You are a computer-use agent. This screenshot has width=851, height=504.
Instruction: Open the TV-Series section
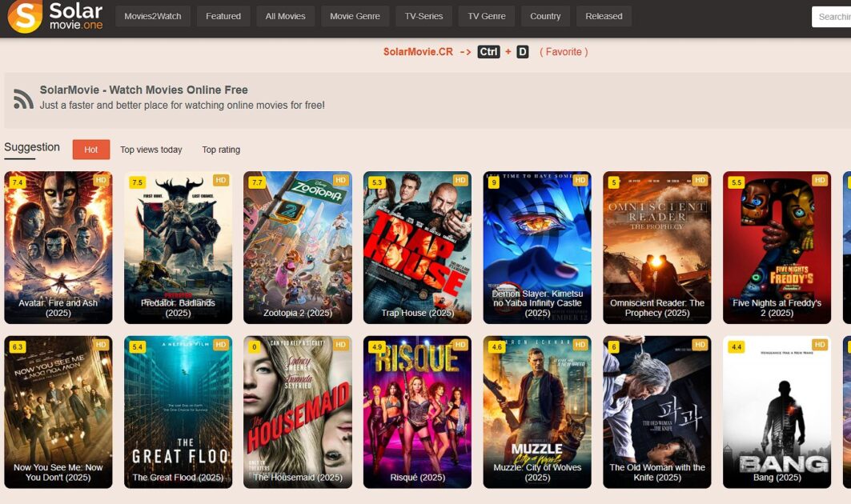[x=423, y=16]
